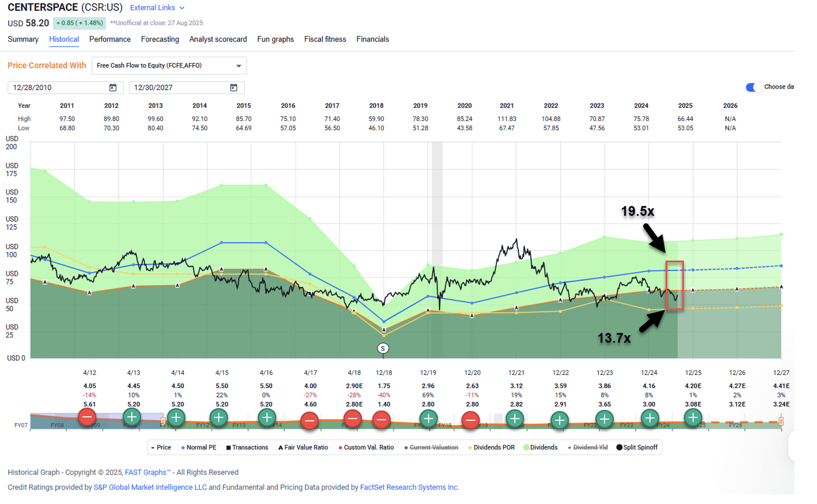Open start date calendar picker icon
This screenshot has height=504, width=817.
tap(113, 88)
